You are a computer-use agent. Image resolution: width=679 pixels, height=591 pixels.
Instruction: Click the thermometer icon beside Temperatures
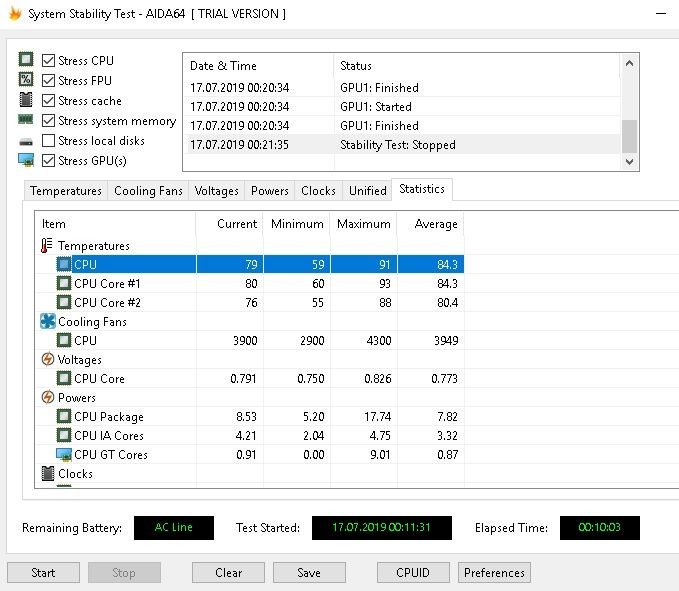point(47,245)
